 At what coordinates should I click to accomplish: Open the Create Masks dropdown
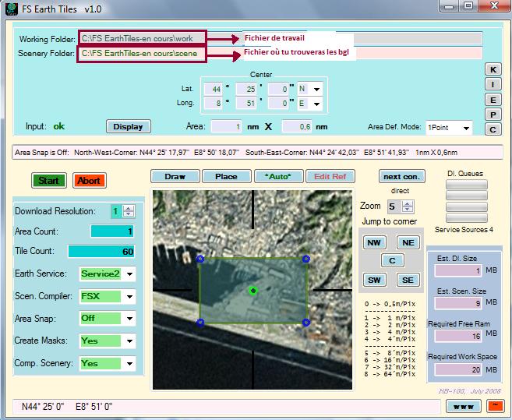[x=129, y=341]
